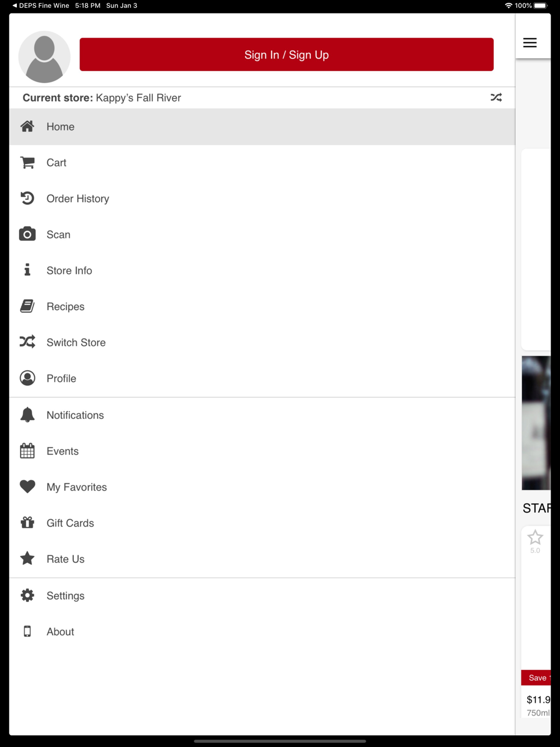Screen dimensions: 560x747
Task: Tap the red Save tag on product
Action: point(536,678)
